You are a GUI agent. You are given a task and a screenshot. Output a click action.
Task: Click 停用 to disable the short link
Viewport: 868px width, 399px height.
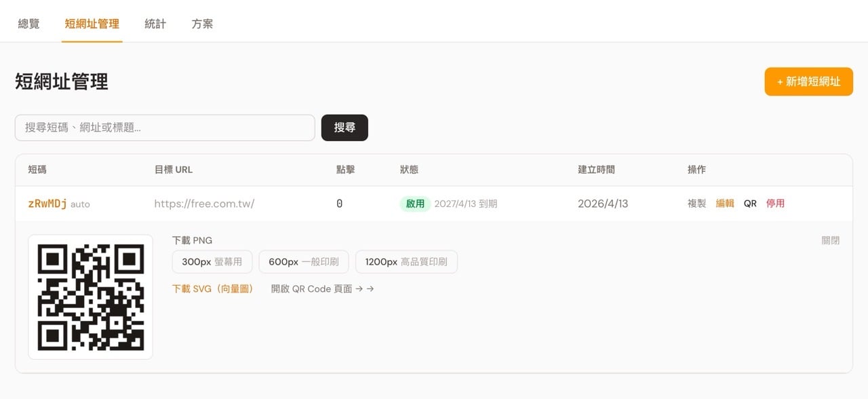point(775,204)
